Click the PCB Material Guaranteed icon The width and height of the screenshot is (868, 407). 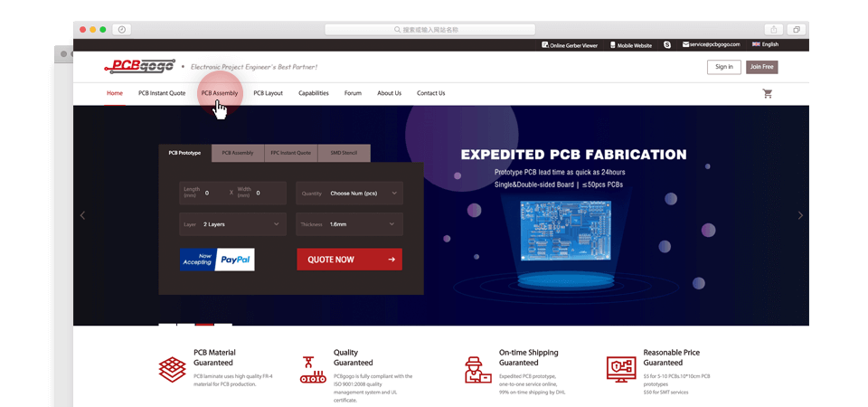tap(172, 369)
